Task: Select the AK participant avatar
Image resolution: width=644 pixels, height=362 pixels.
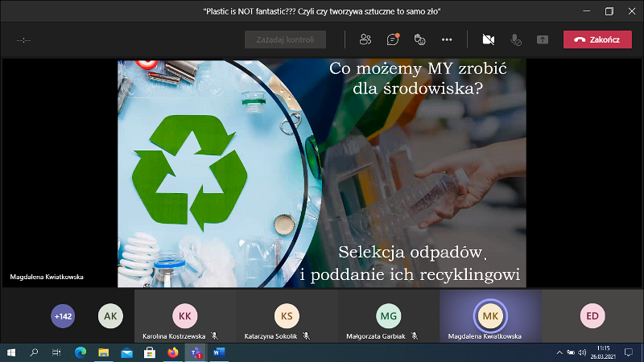Action: click(x=110, y=316)
